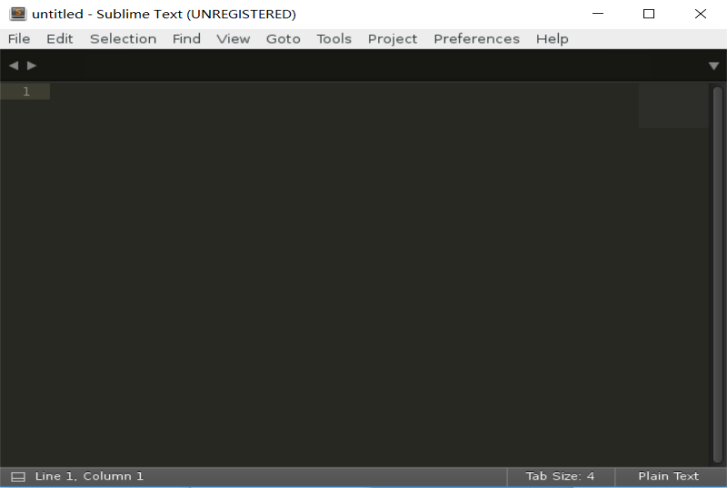Click the Sublime Text title bar icon
The width and height of the screenshot is (728, 488).
pyautogui.click(x=18, y=13)
